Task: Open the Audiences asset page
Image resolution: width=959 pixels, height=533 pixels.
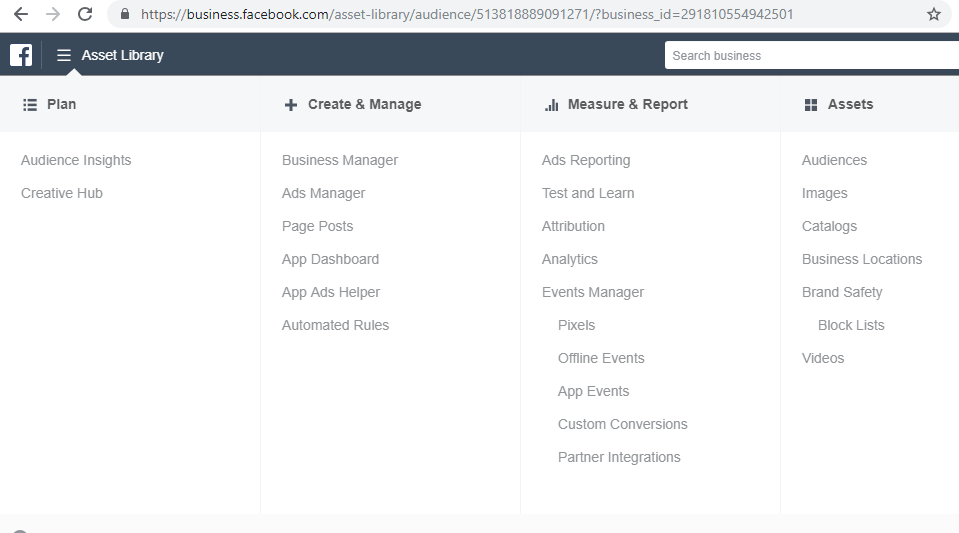Action: click(x=834, y=160)
